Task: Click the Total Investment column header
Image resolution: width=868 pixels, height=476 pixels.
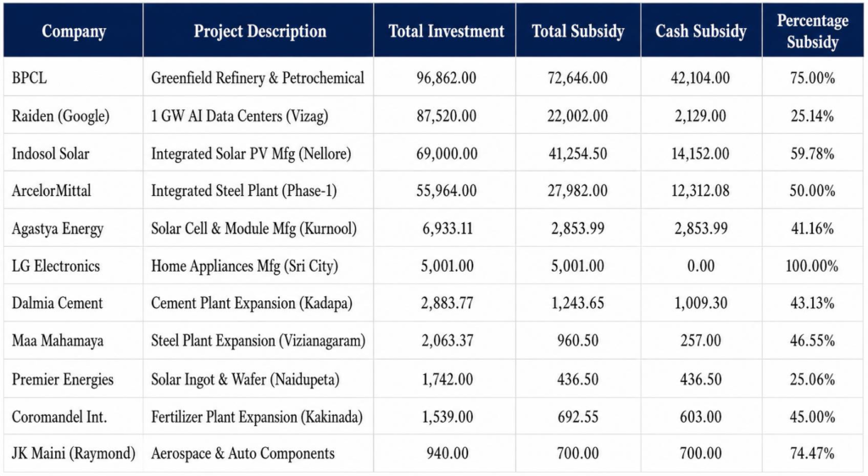Action: point(446,31)
